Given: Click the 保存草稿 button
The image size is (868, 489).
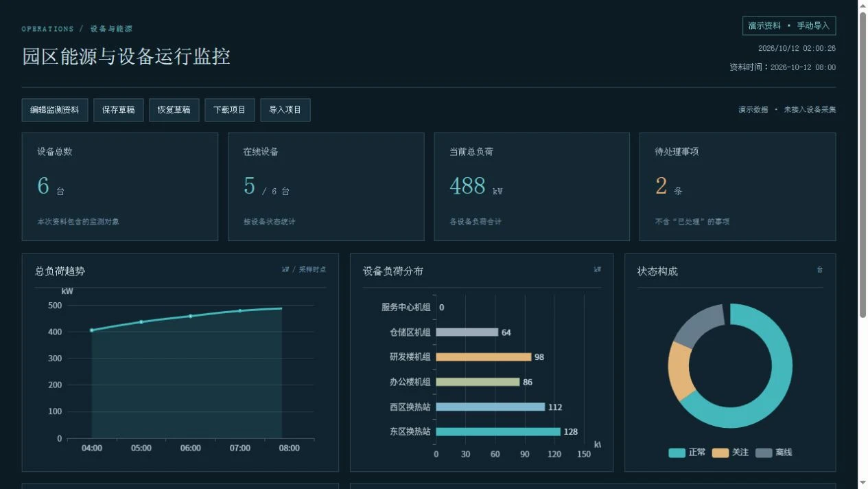Looking at the screenshot, I should (x=119, y=110).
